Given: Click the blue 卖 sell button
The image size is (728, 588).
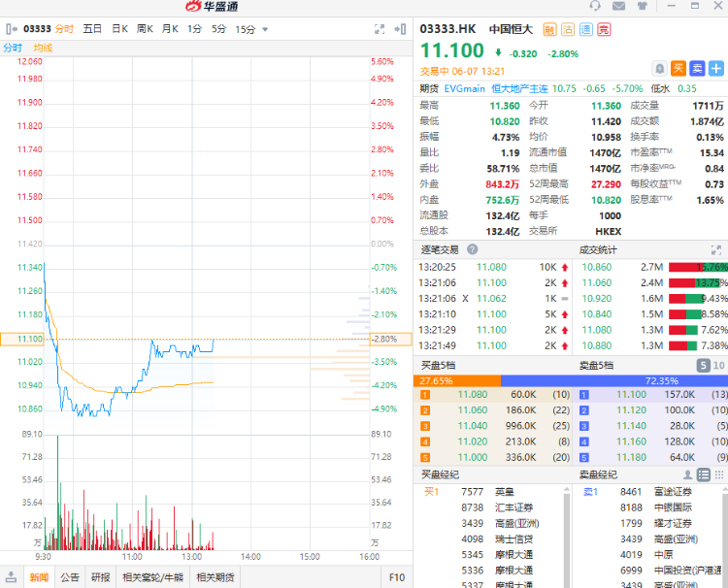Looking at the screenshot, I should [697, 69].
